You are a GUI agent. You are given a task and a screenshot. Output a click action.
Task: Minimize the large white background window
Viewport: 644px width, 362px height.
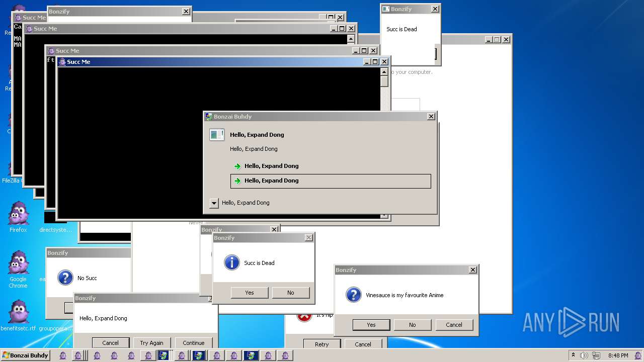489,40
